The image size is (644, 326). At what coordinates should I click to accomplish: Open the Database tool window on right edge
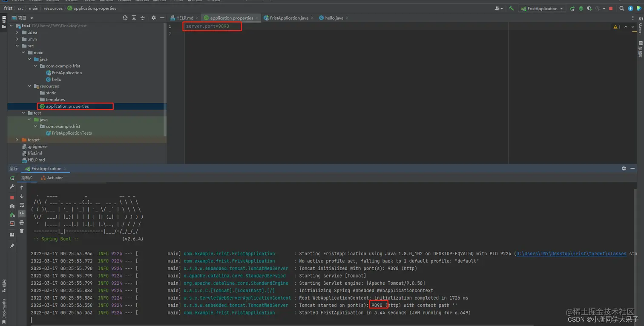point(640,49)
